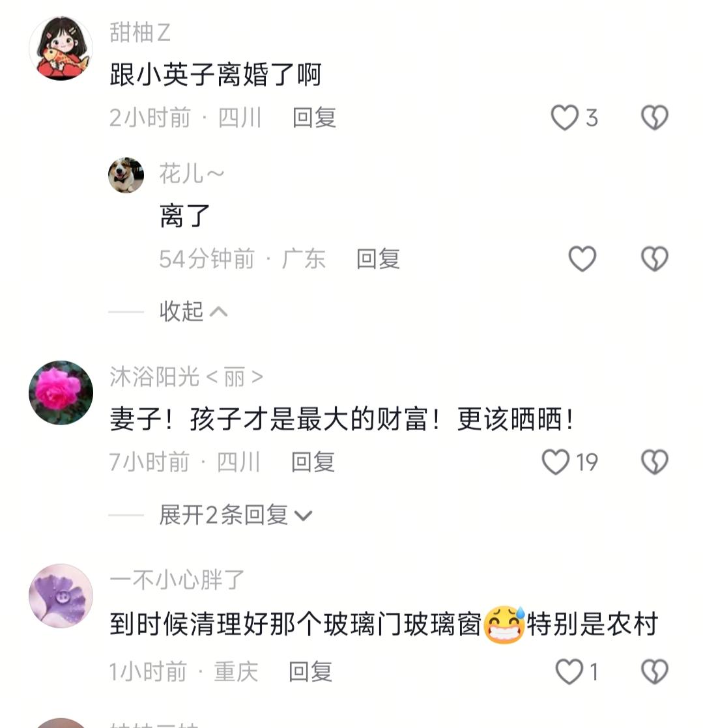Viewport: 703px width, 728px height.
Task: Open username 一不小心胖了 profile
Action: click(177, 580)
